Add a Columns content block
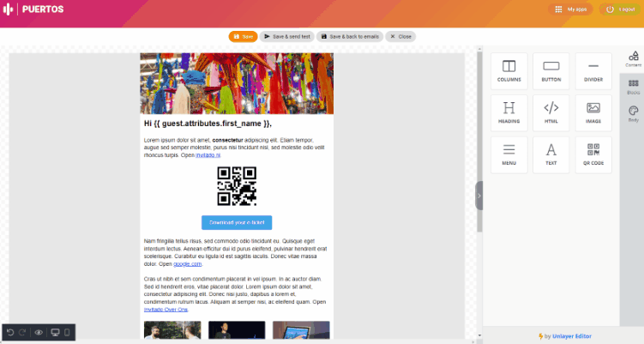644x344 pixels. tap(509, 71)
